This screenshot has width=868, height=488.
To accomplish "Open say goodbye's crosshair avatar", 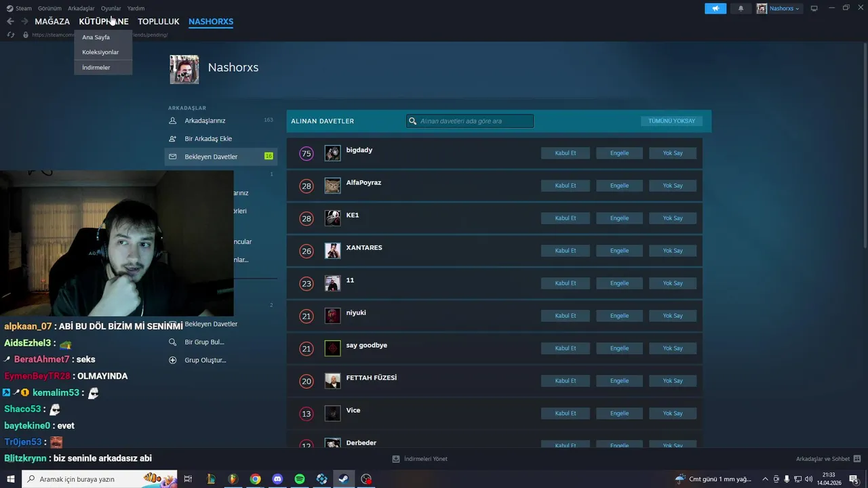I will [332, 348].
